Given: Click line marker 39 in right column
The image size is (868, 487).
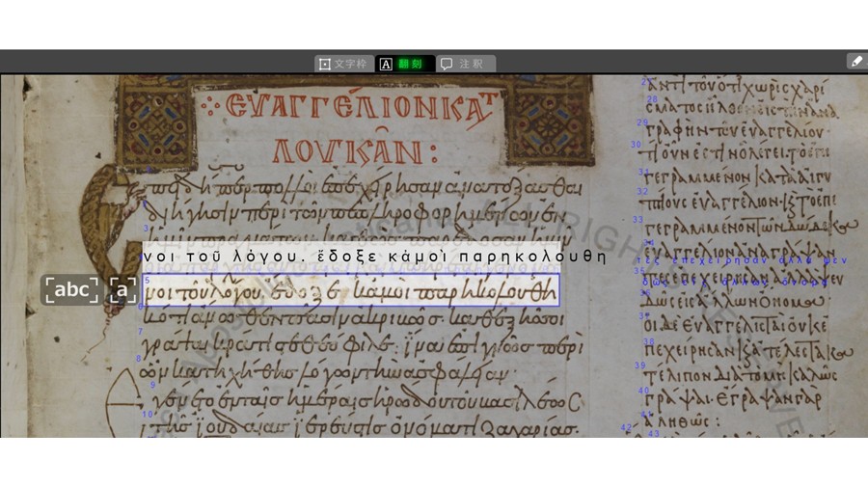Looking at the screenshot, I should point(638,365).
